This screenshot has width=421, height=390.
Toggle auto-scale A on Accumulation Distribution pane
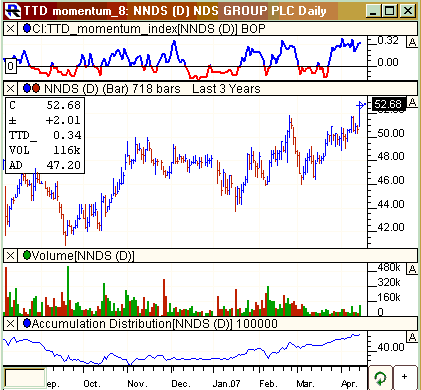[412, 337]
